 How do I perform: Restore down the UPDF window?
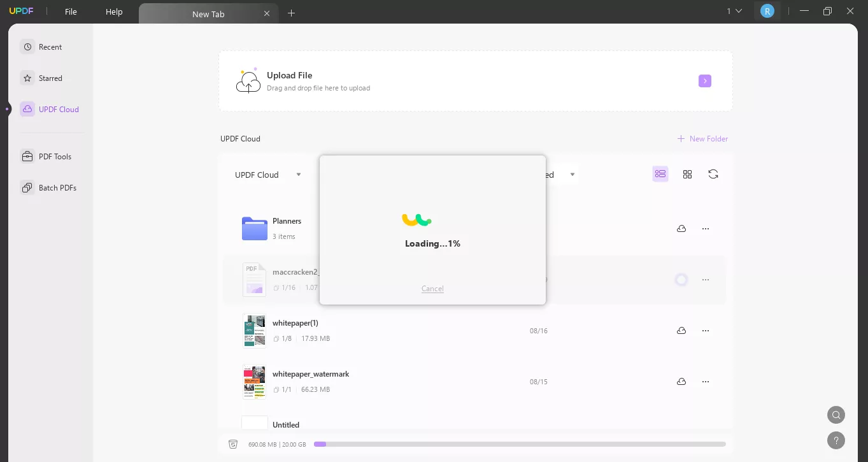point(827,11)
